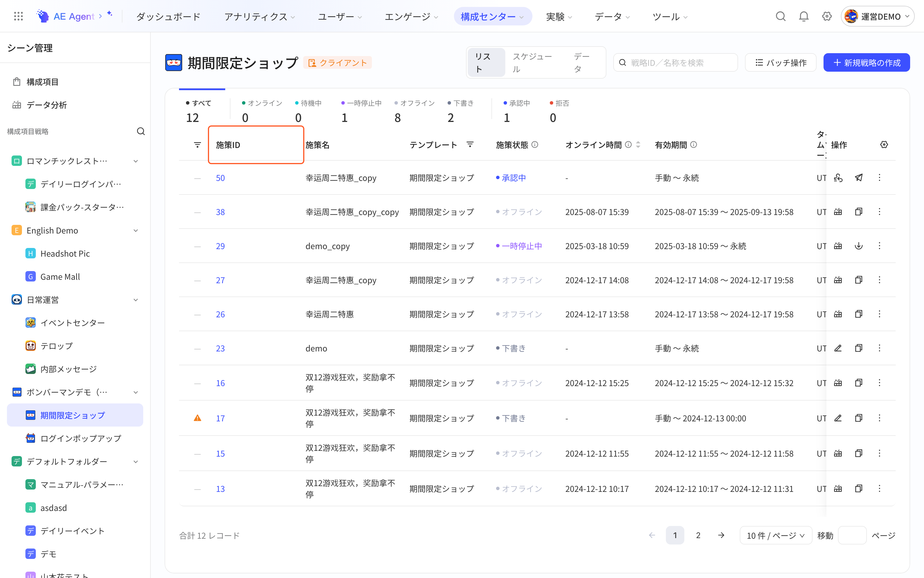The width and height of the screenshot is (924, 578).
Task: Open more actions menu for row 13
Action: click(879, 488)
